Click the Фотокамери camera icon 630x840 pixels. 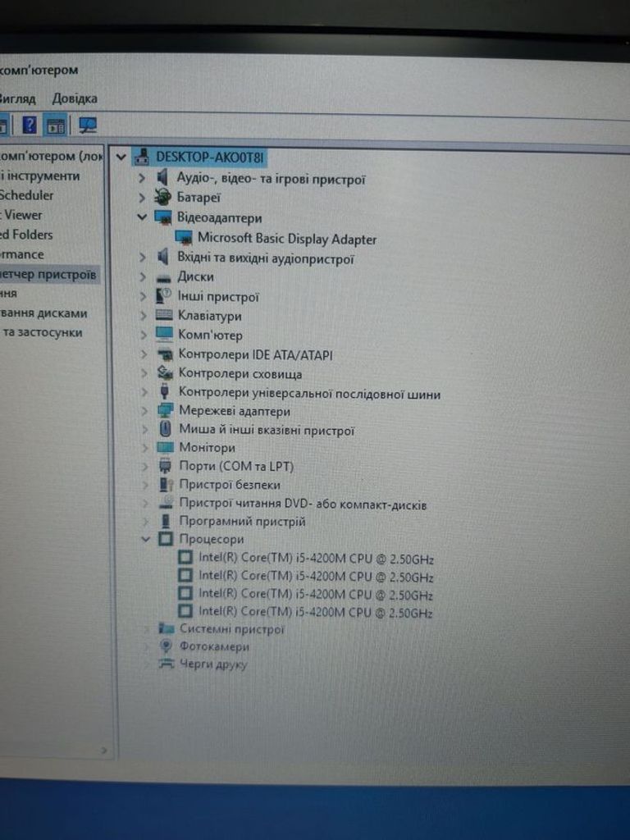pyautogui.click(x=167, y=646)
